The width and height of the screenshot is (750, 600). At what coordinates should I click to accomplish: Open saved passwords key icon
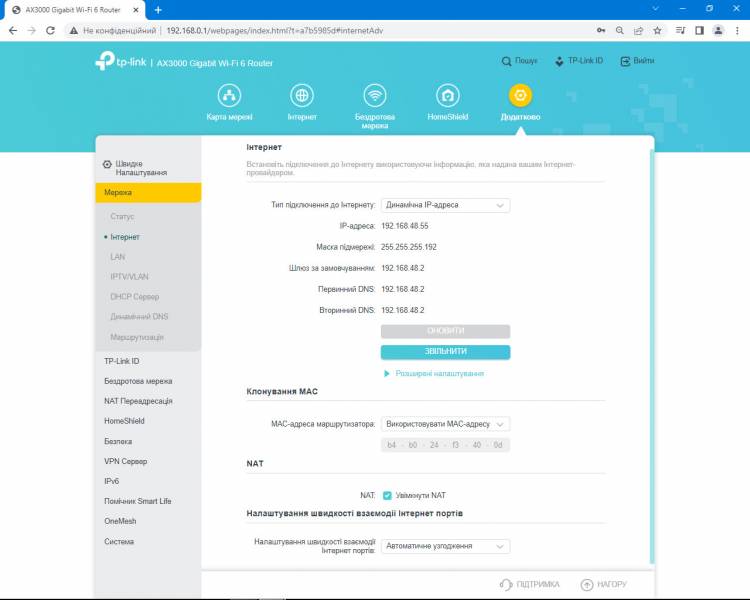point(601,31)
